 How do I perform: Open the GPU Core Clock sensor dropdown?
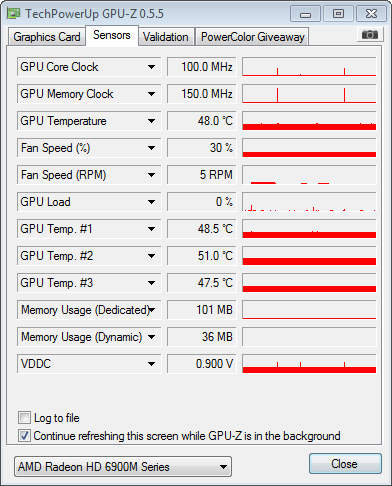coord(151,67)
